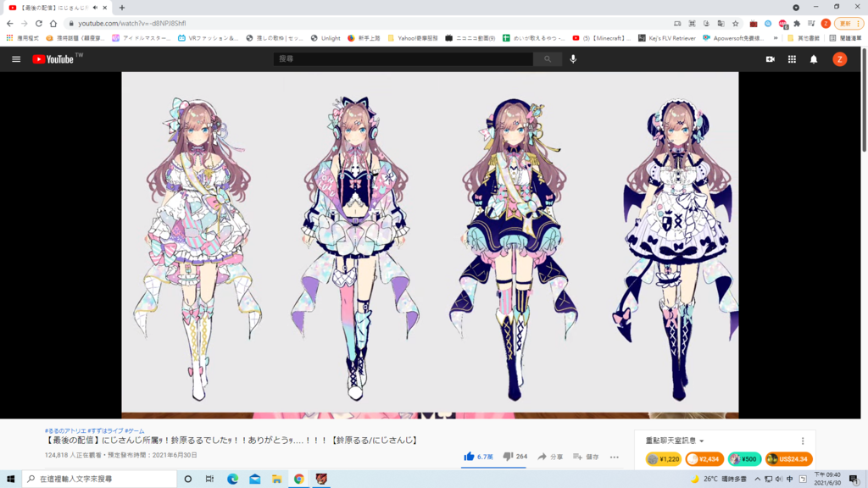Open the extensions puzzle piece menu
This screenshot has height=488, width=868.
797,23
